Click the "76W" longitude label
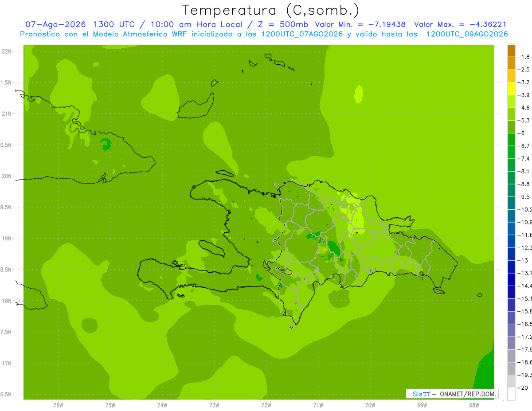The height and width of the screenshot is (411, 532). click(x=58, y=405)
